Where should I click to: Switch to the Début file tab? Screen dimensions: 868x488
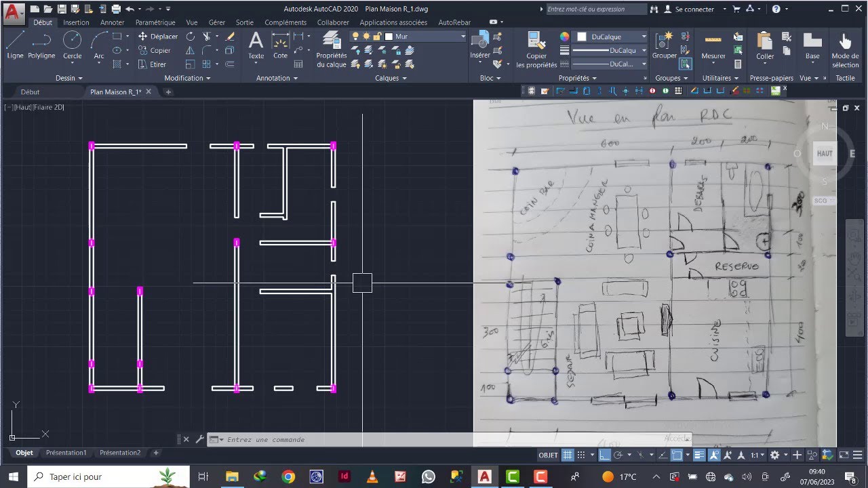point(30,91)
